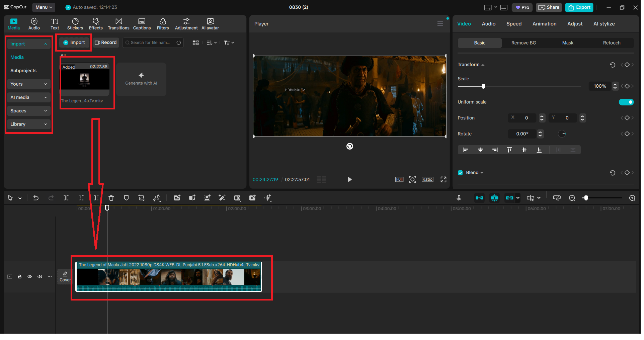Open the Ratio setting in player
Viewport: 644px width, 340px height.
(427, 180)
